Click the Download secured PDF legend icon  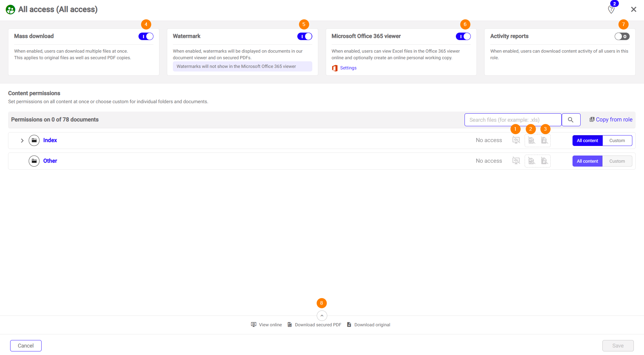coord(290,324)
